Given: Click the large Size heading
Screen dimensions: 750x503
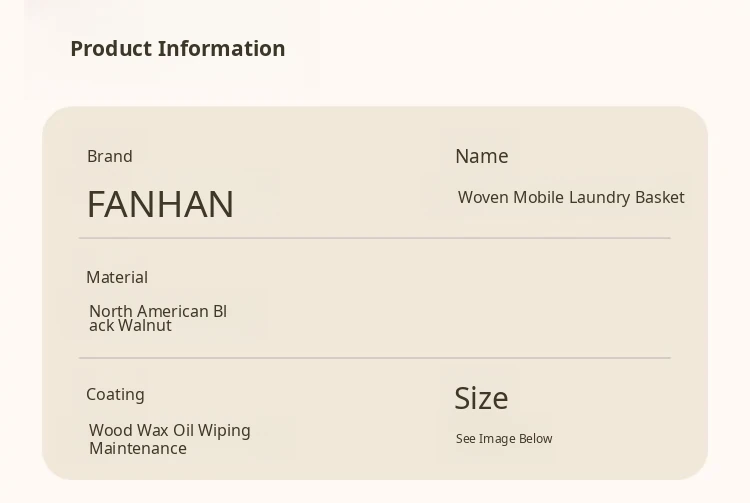Looking at the screenshot, I should 481,398.
